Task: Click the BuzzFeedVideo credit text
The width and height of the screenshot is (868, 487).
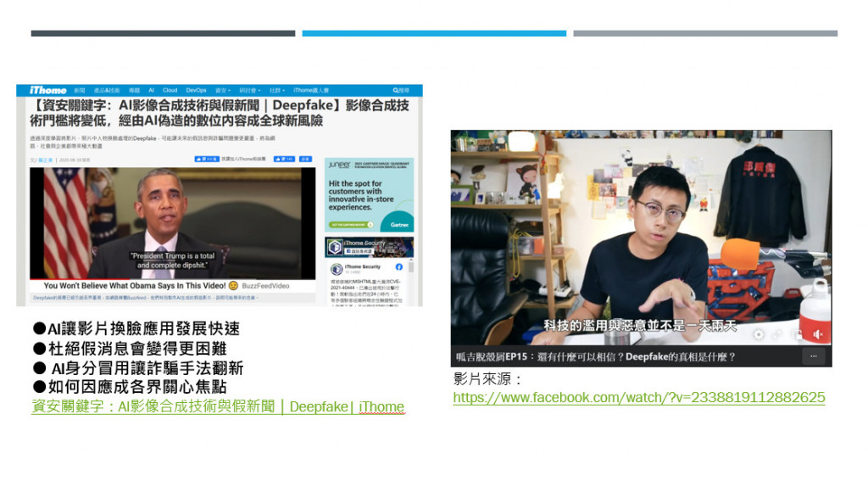Action: coord(265,286)
